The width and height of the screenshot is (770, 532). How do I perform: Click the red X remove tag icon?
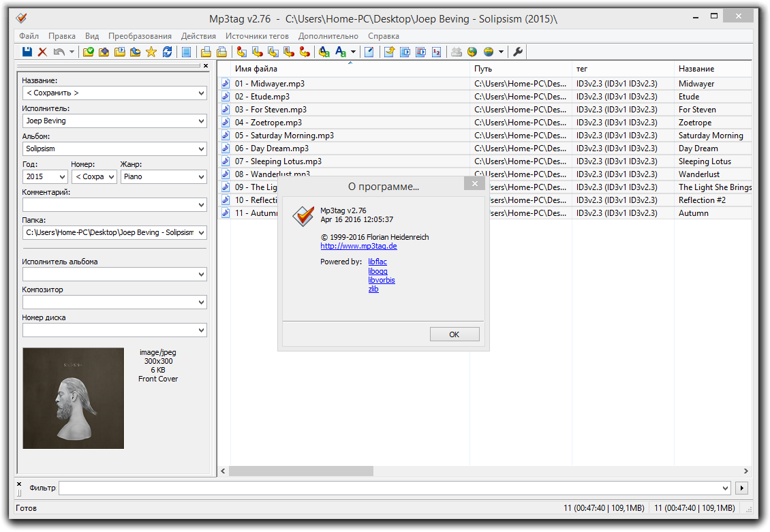click(x=42, y=52)
